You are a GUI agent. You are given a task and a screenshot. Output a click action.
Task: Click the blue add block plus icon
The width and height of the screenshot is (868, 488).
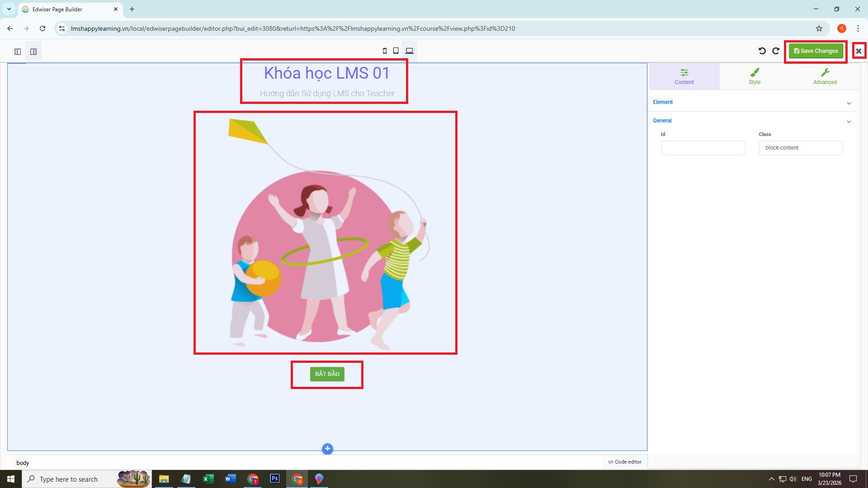pyautogui.click(x=327, y=449)
